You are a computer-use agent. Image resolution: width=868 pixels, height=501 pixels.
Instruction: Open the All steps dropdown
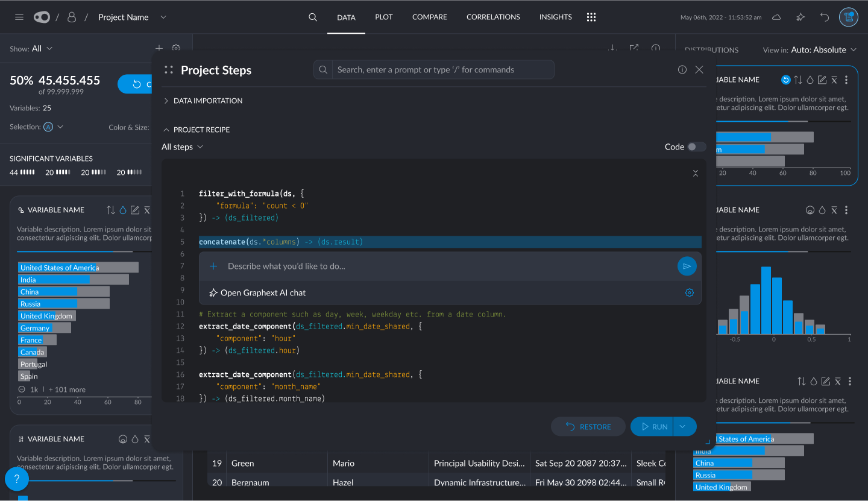pyautogui.click(x=182, y=147)
